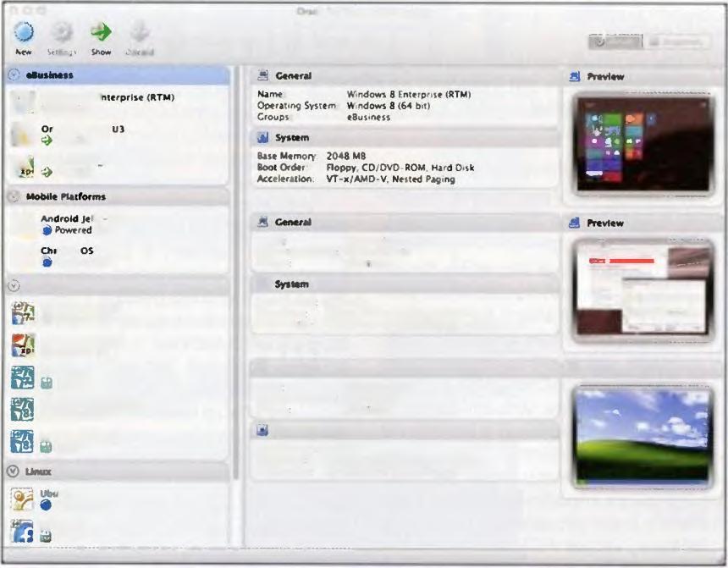Click the XP VM icon in eBusiness group

coord(23,168)
